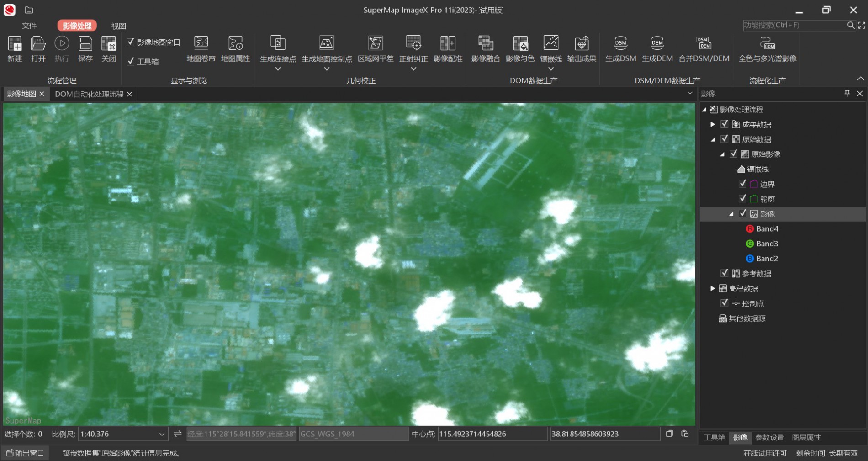Uncheck 原始影像 layer checkbox
The image size is (868, 461).
pos(734,154)
